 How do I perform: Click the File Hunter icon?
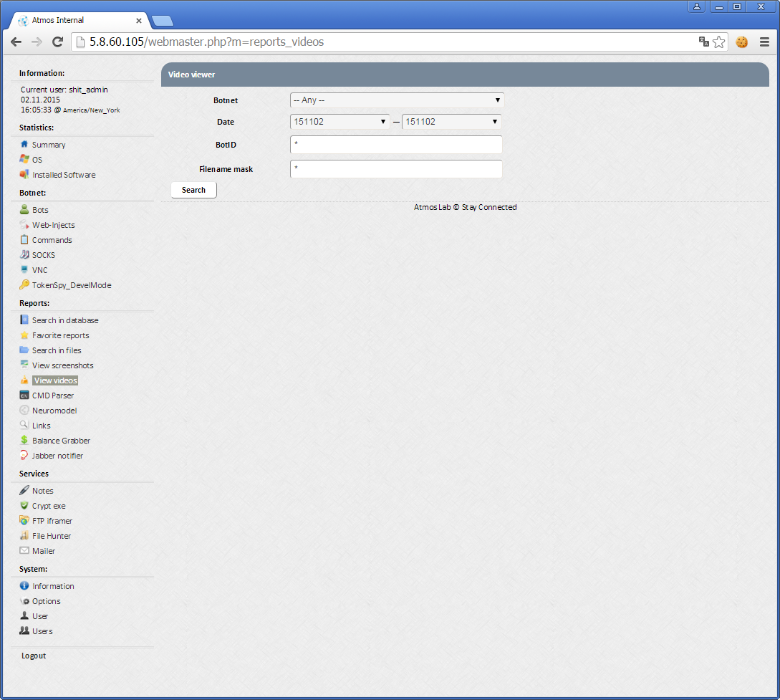[24, 535]
